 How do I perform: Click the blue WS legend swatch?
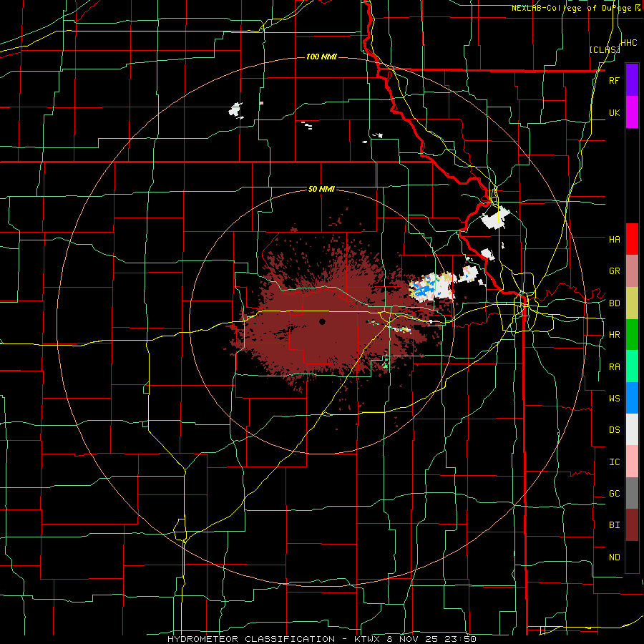[632, 398]
